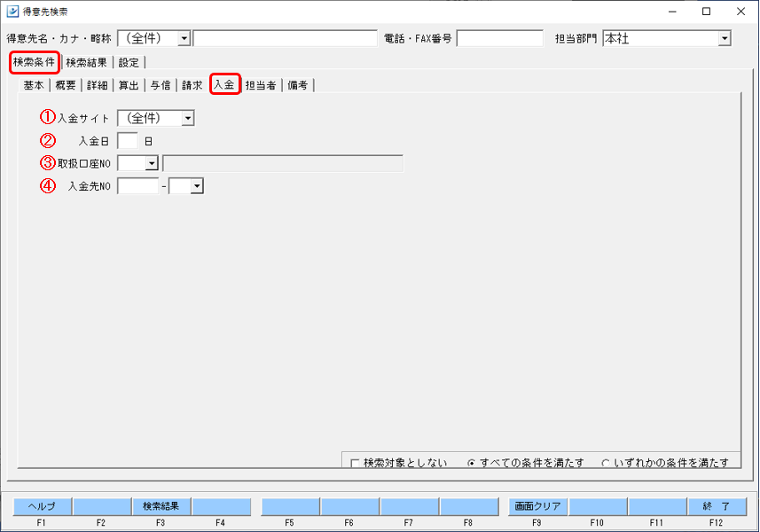Expand the 入金サイト dropdown

point(188,118)
